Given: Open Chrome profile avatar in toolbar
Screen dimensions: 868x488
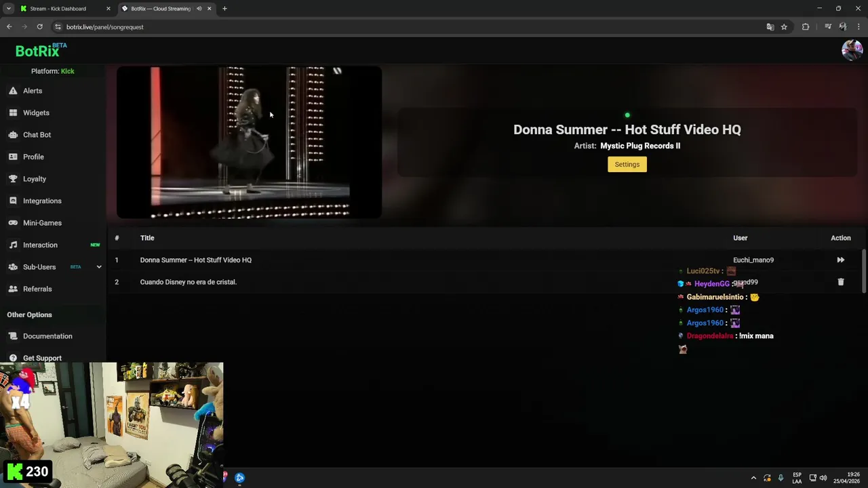Looking at the screenshot, I should coord(843,27).
